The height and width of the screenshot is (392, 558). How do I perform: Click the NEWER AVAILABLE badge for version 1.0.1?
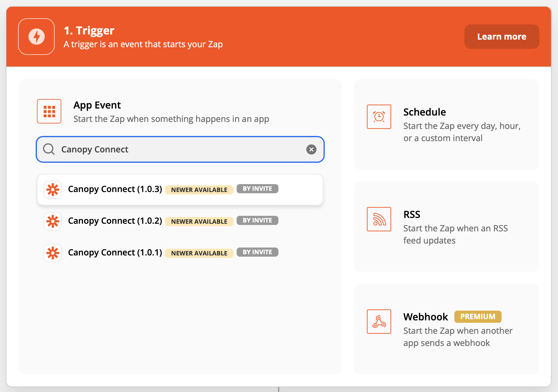199,253
